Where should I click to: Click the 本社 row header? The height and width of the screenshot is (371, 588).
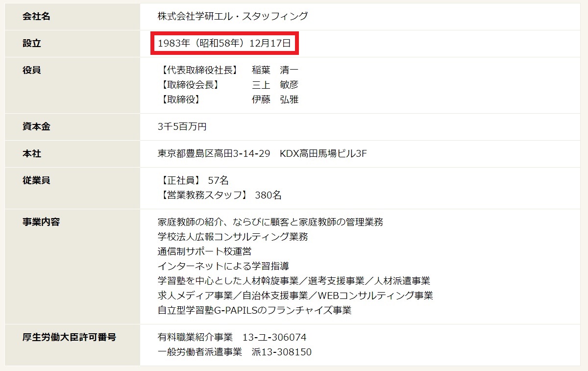[72, 153]
